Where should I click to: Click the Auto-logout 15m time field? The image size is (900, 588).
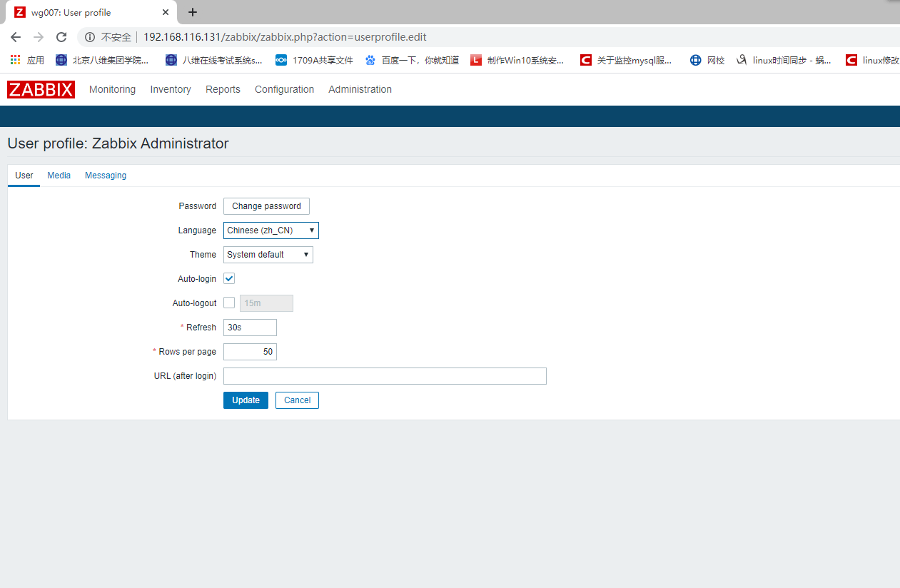[266, 303]
